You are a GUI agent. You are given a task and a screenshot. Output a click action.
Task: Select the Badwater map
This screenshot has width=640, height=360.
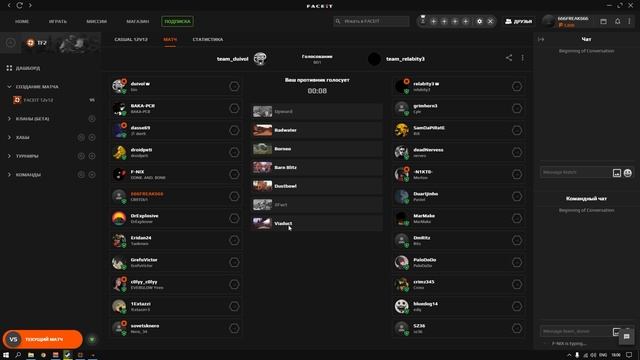[x=317, y=130]
